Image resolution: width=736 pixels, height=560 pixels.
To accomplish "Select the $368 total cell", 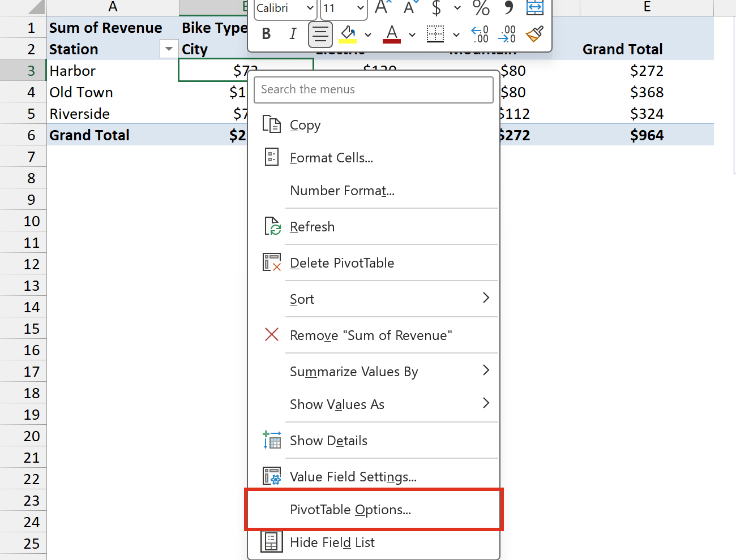I will 647,92.
